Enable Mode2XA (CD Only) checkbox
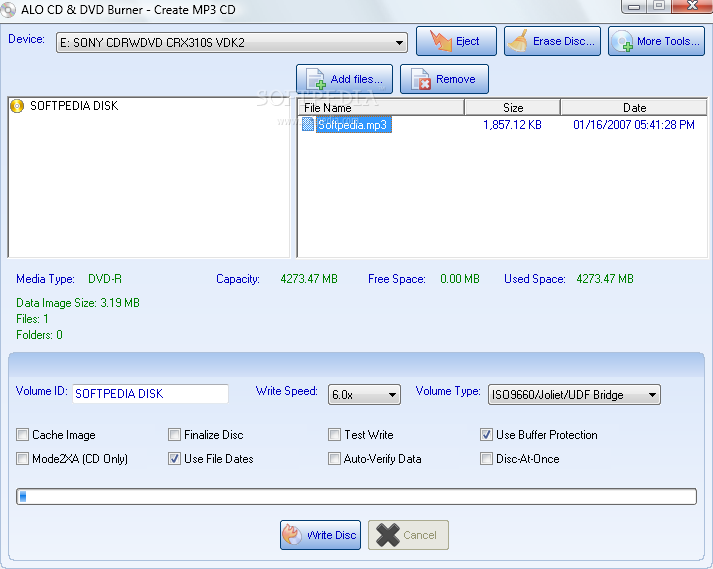Viewport: 713px width, 569px height. [x=22, y=458]
